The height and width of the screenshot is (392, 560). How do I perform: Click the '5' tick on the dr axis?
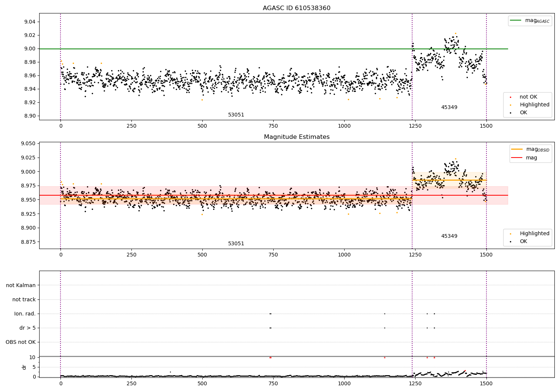[x=34, y=367]
